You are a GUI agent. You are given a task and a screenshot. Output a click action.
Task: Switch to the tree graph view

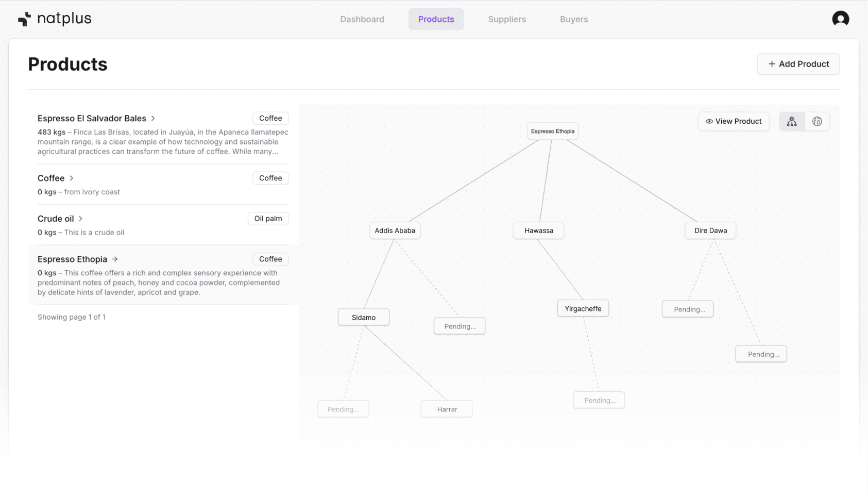click(x=792, y=122)
